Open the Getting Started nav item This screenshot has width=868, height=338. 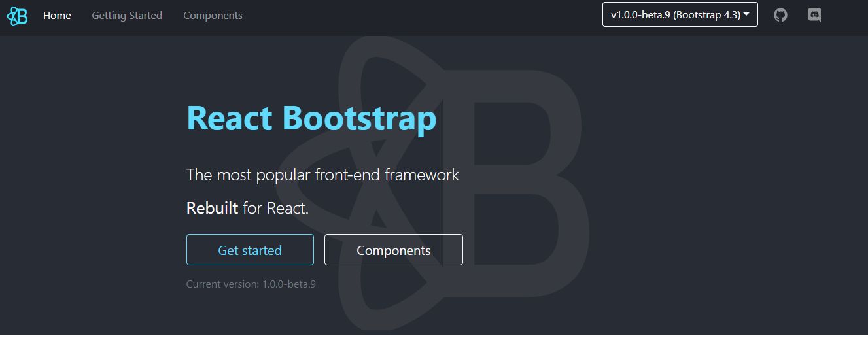click(x=127, y=16)
